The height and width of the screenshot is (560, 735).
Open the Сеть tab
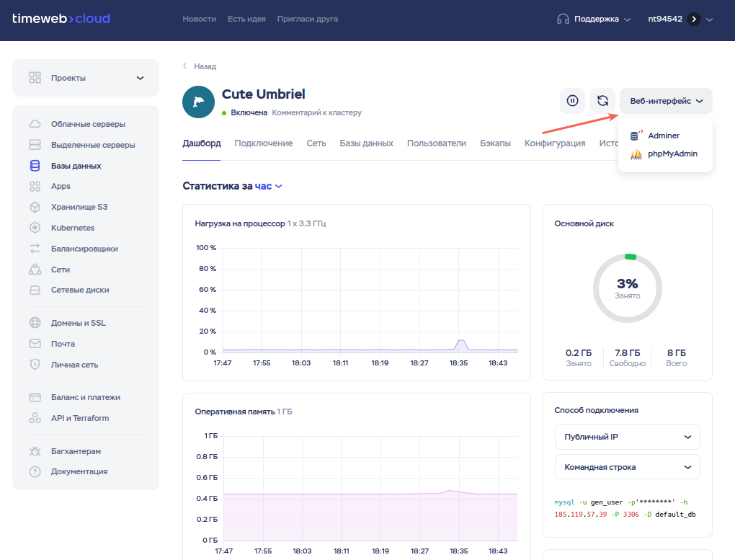pyautogui.click(x=316, y=143)
